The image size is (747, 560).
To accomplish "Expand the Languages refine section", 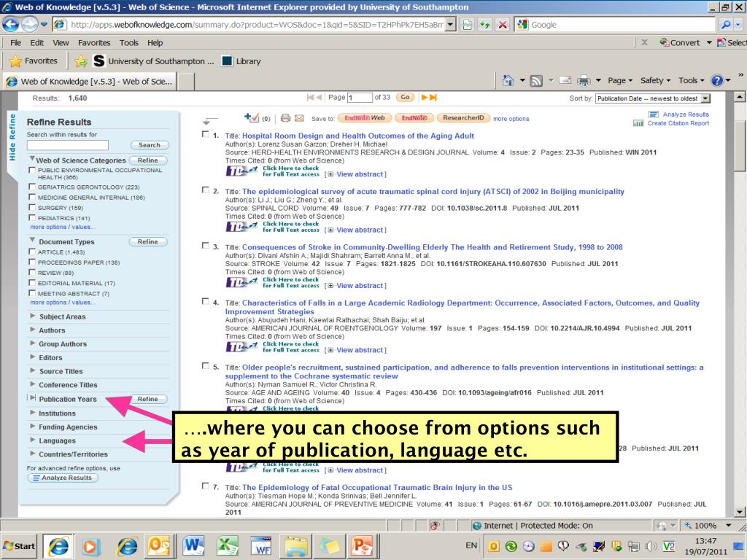I will click(x=32, y=440).
